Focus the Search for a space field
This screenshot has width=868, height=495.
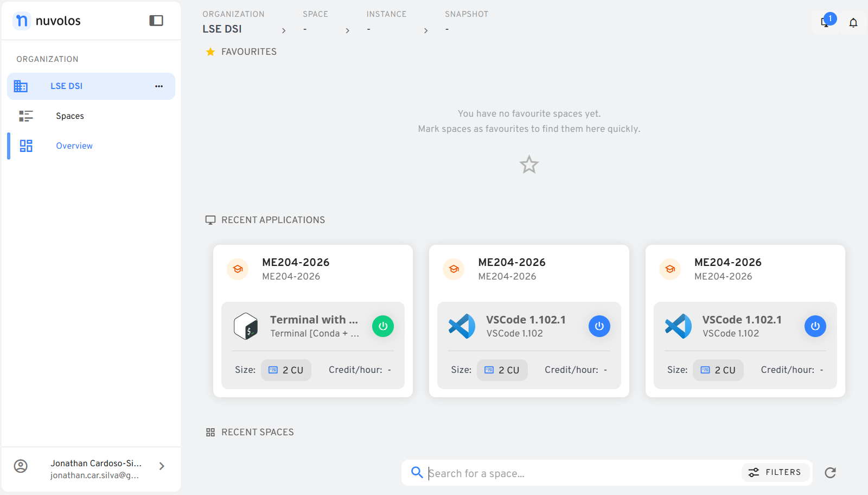point(583,473)
